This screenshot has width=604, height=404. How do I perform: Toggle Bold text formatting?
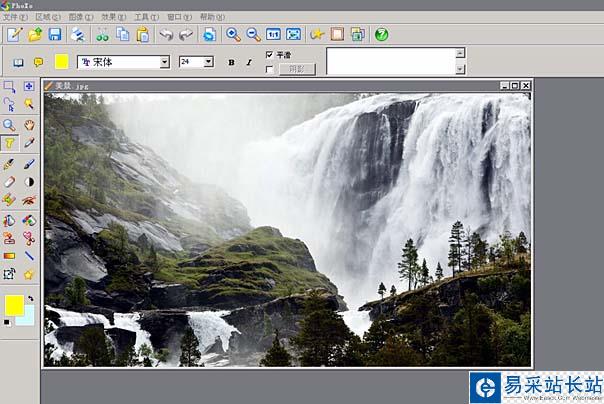click(x=231, y=62)
